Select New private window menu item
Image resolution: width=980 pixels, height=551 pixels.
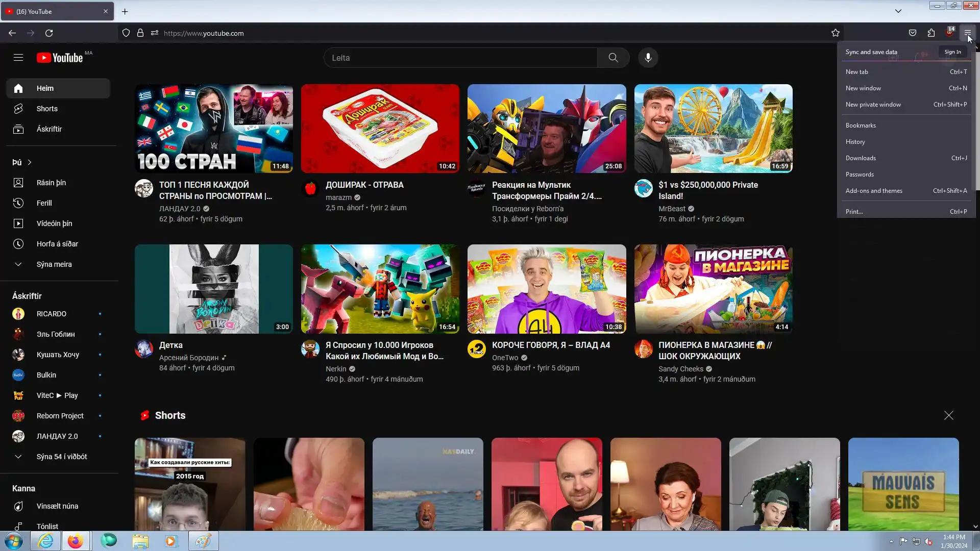[873, 105]
